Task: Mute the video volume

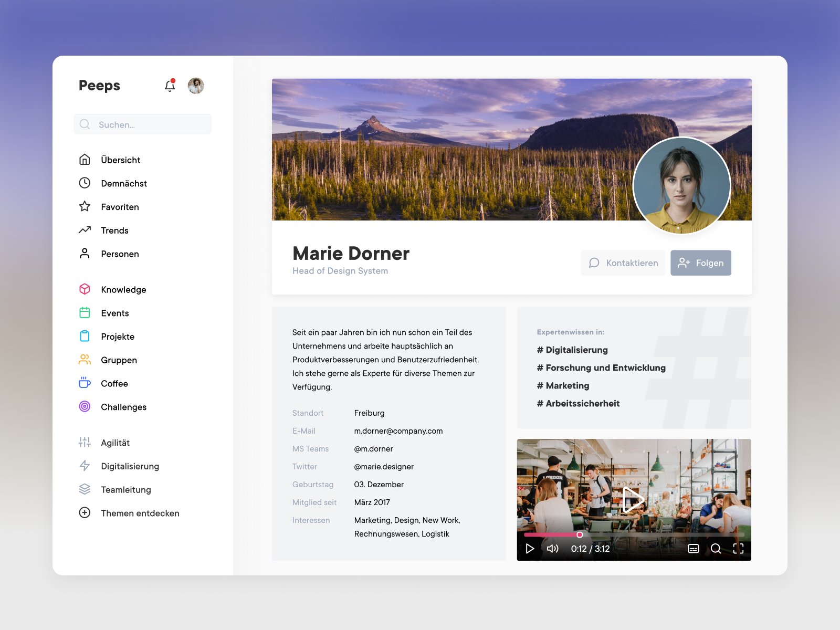Action: (x=552, y=549)
